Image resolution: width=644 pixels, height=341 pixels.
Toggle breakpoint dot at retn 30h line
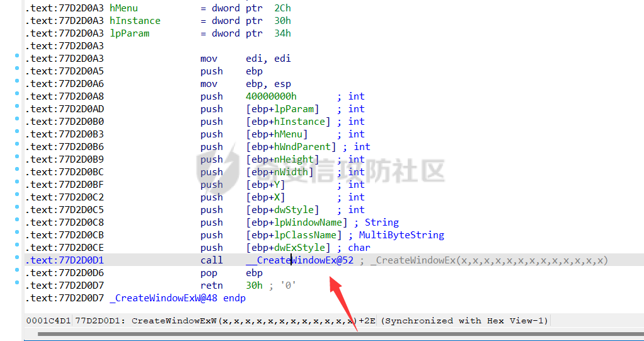tap(17, 282)
